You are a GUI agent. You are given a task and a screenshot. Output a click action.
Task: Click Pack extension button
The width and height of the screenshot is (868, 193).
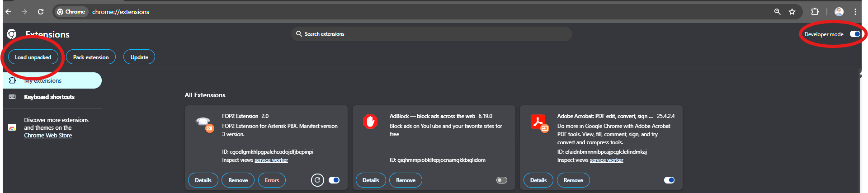tap(91, 57)
